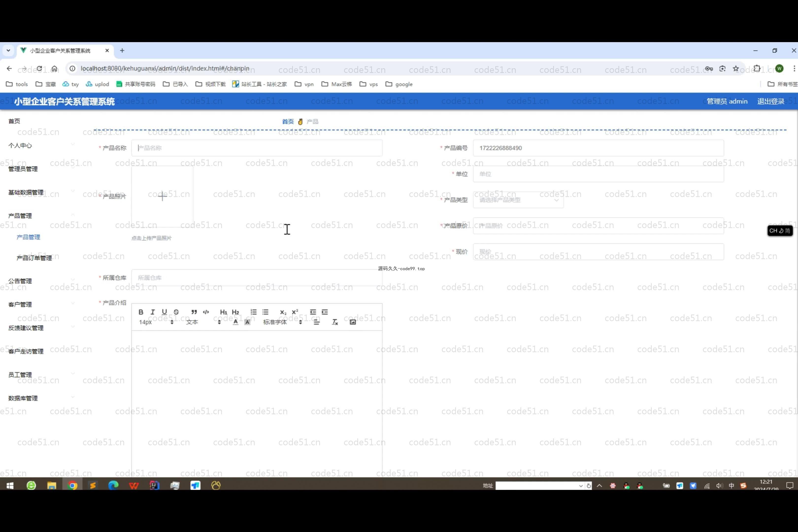Open the tools bookmark folder
798x532 pixels.
17,84
